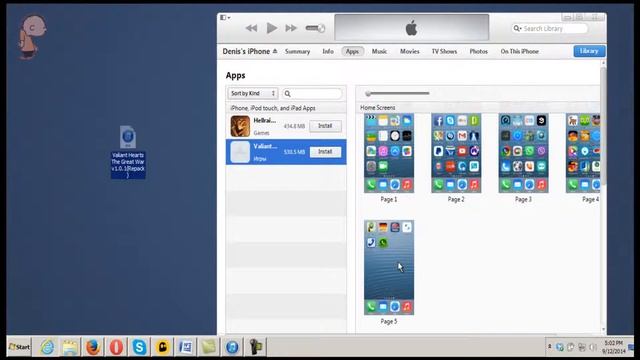The image size is (640, 360).
Task: Launch Internet Explorer from the taskbar
Action: click(47, 347)
